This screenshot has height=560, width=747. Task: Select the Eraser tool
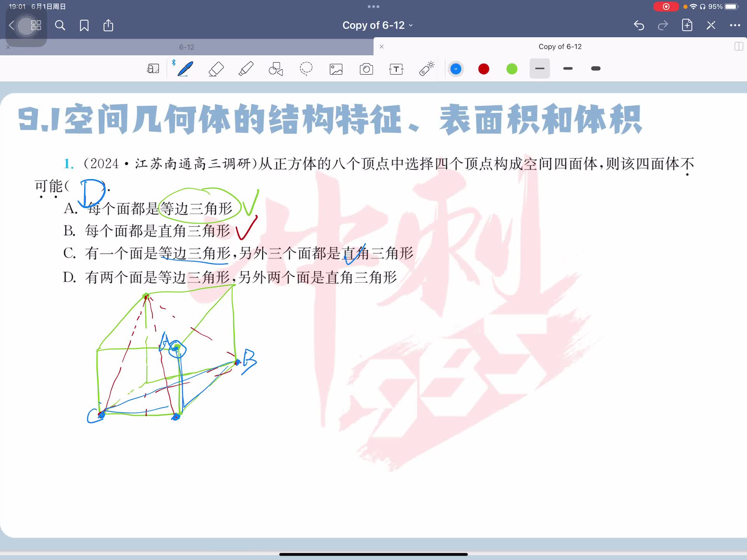[216, 69]
